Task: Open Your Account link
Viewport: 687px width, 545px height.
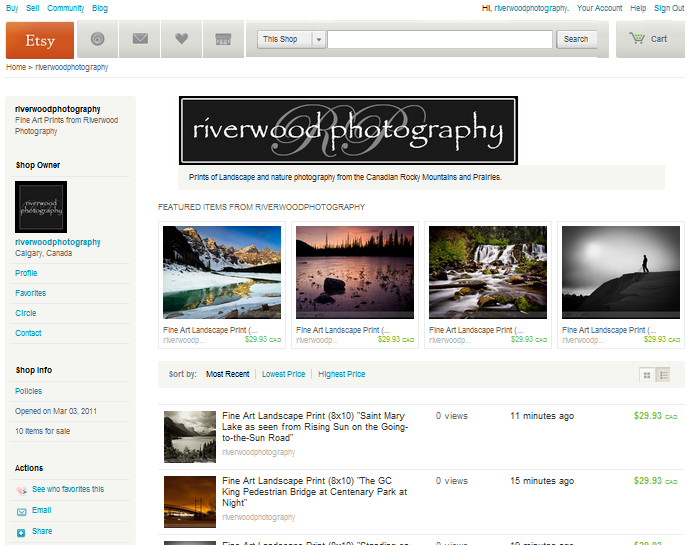Action: tap(599, 8)
